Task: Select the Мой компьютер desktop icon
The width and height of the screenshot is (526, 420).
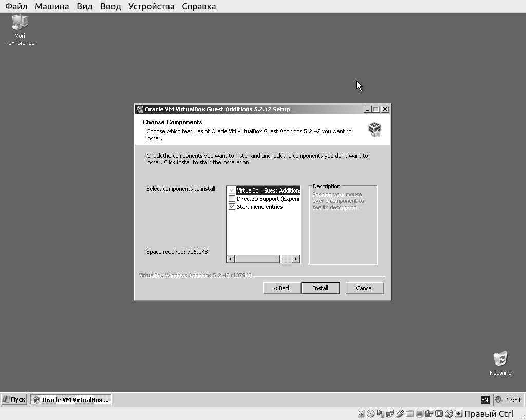Action: pyautogui.click(x=20, y=24)
